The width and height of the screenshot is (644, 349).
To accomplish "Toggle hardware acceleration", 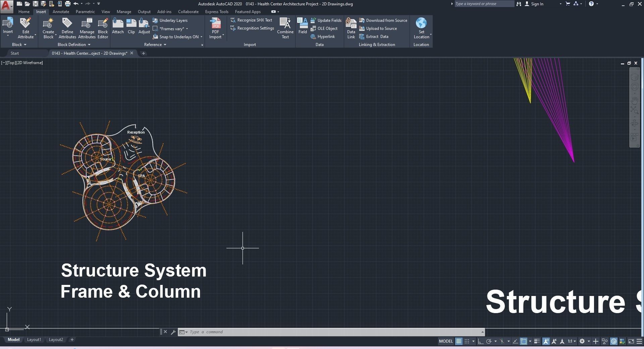I will 614,341.
